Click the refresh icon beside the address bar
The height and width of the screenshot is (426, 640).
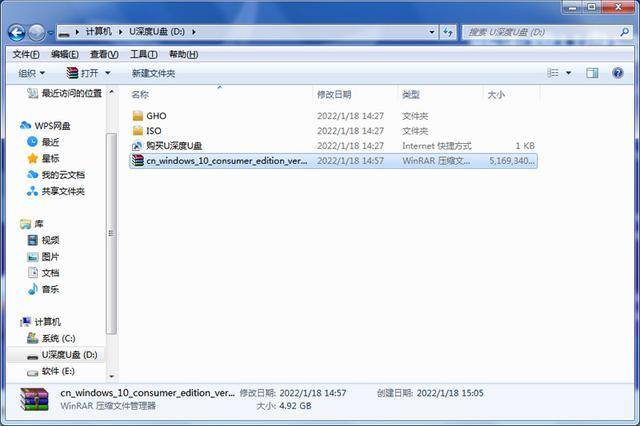coord(448,32)
